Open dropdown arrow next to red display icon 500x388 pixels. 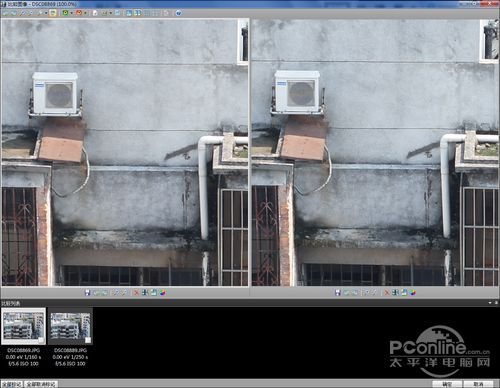(85, 13)
